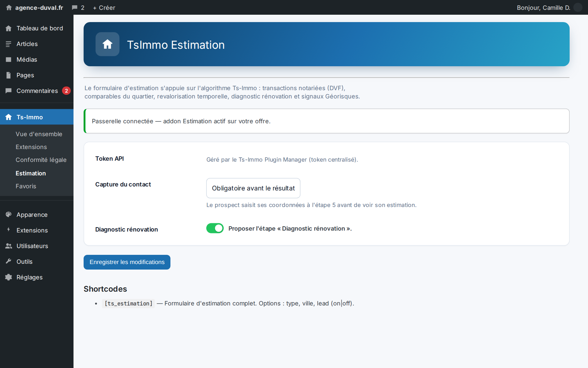Click the user avatar next to Camille D.
The image size is (588, 368).
(x=578, y=7)
